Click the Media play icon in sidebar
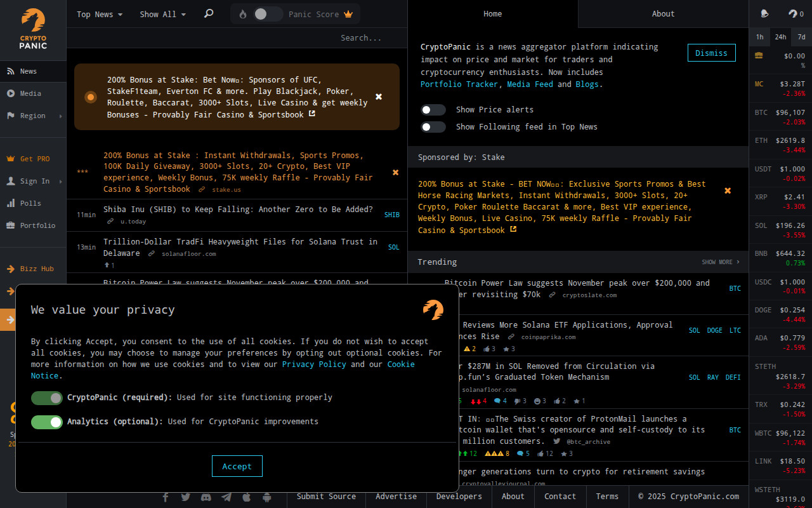812x508 pixels. tap(10, 93)
